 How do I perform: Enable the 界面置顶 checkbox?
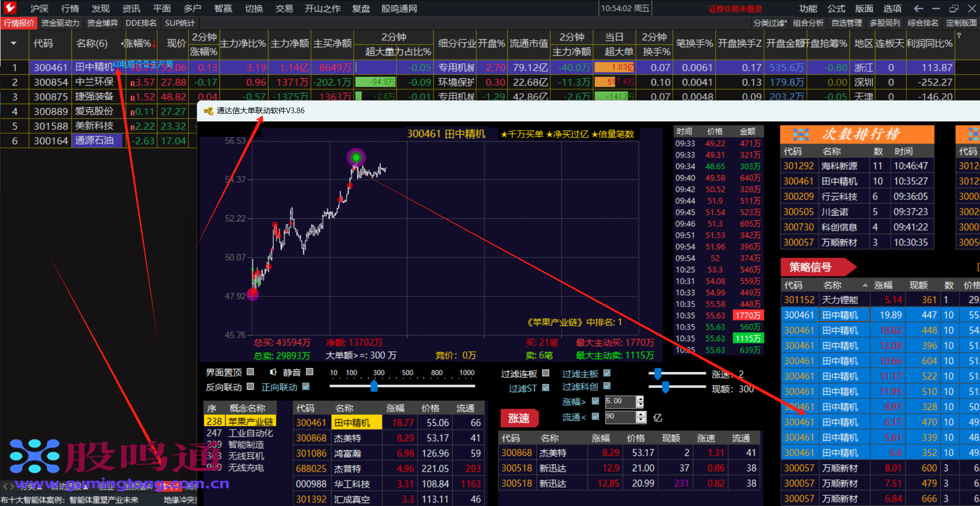click(x=250, y=372)
